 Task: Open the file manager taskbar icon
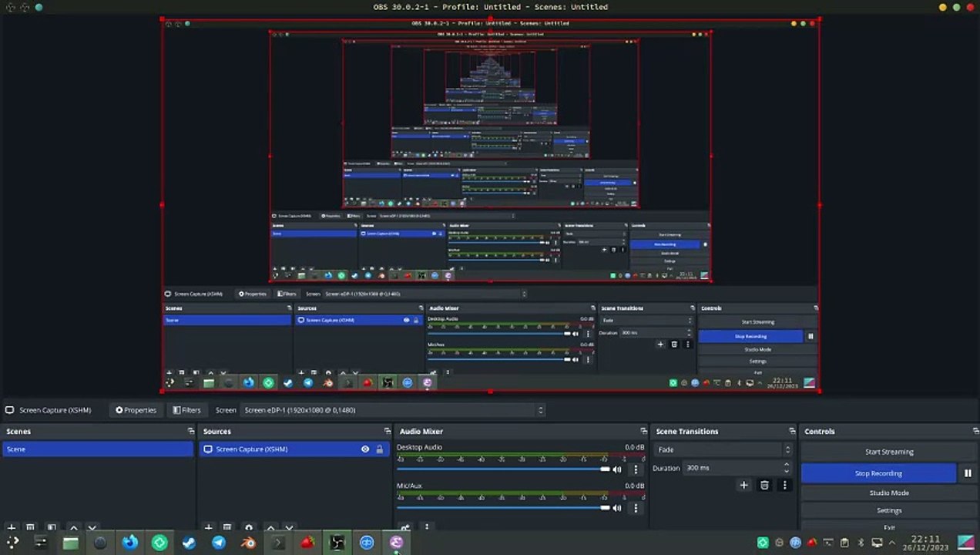point(70,543)
